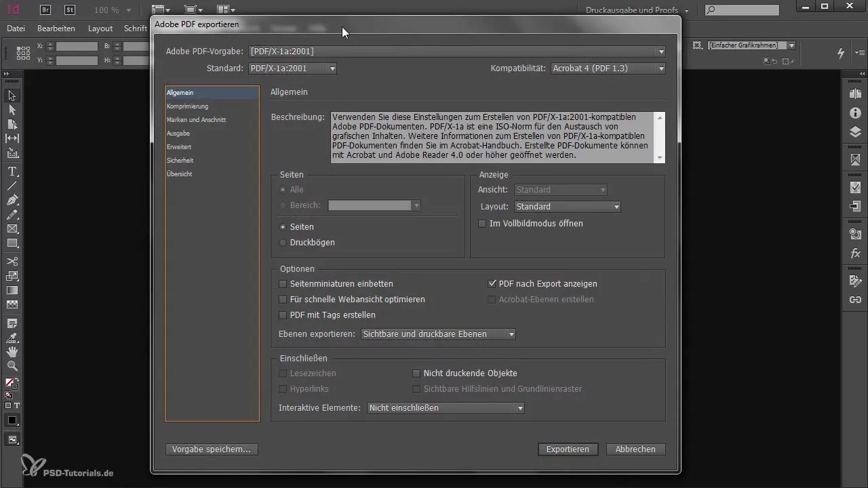Click Vorgabe speichern button

click(212, 449)
